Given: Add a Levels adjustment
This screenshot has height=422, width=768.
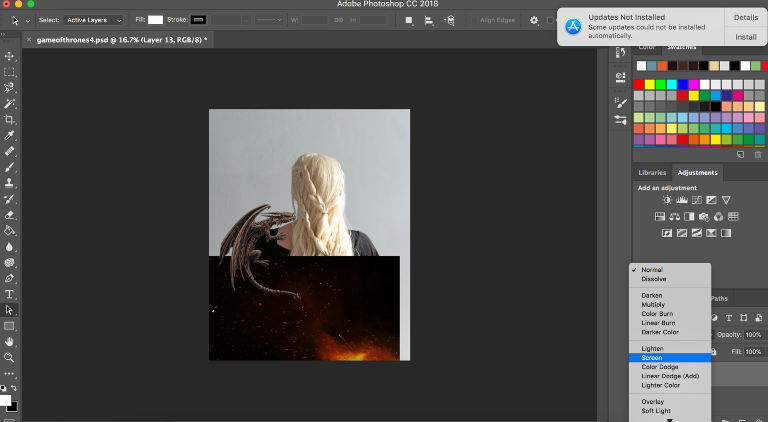Looking at the screenshot, I should point(681,200).
